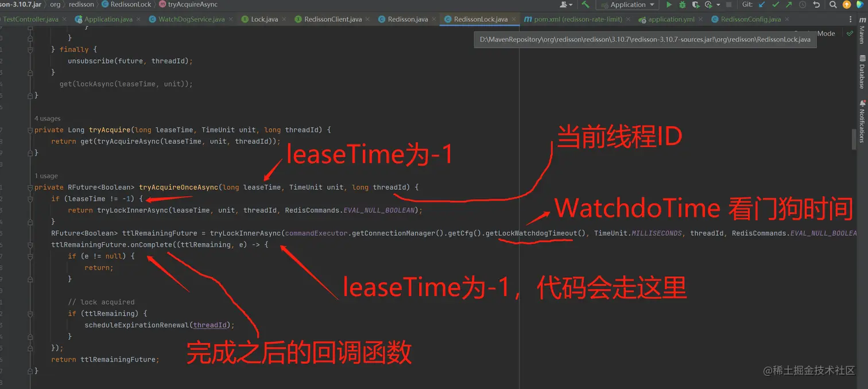The height and width of the screenshot is (389, 868).
Task: Close the application.yml tab
Action: tap(701, 19)
